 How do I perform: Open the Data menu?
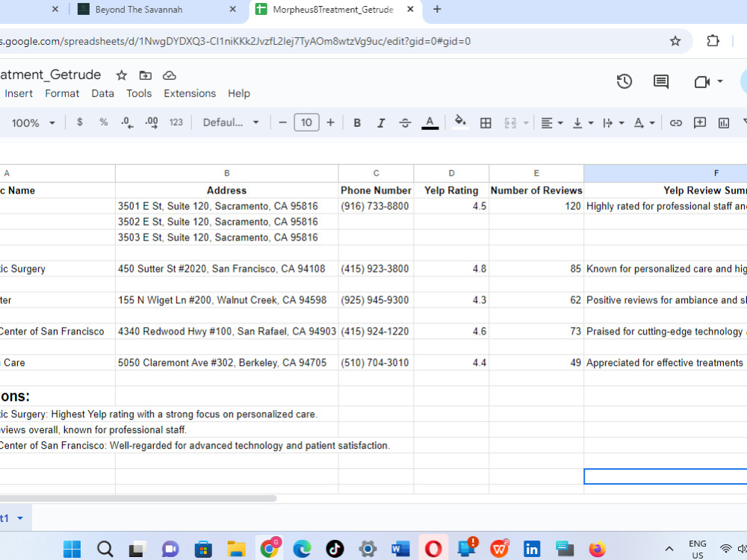[102, 93]
